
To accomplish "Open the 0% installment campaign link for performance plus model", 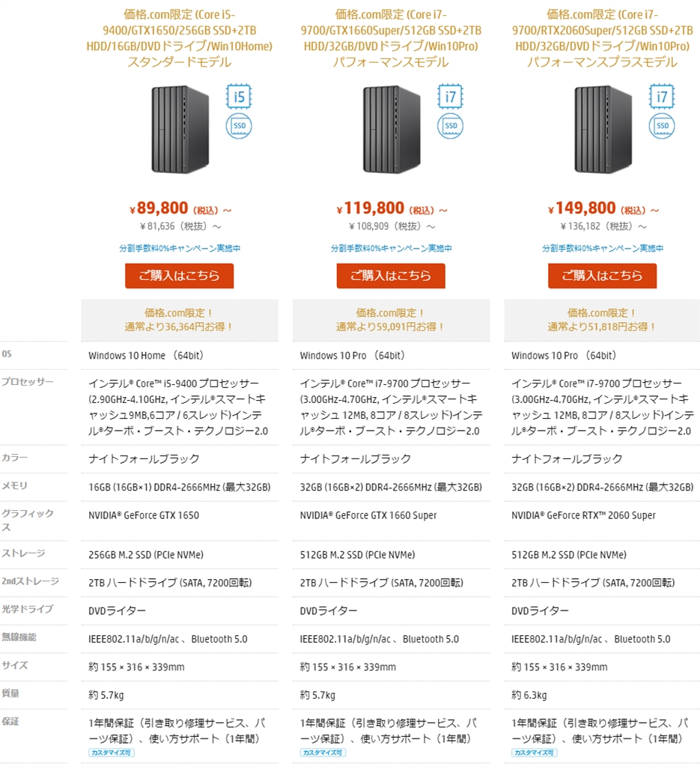I will pos(602,249).
